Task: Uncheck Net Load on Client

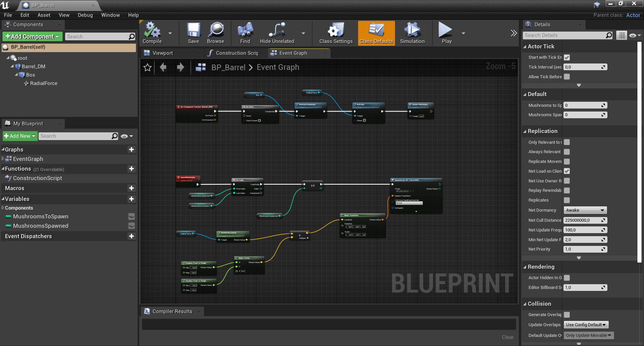Action: [567, 171]
